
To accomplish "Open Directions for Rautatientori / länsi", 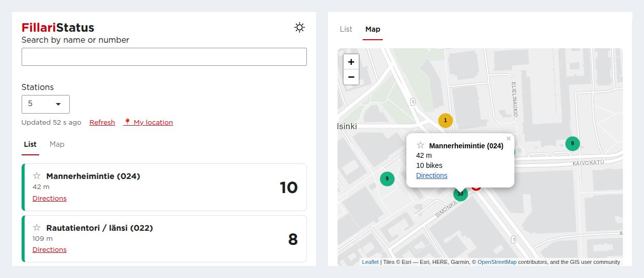I will [x=50, y=249].
